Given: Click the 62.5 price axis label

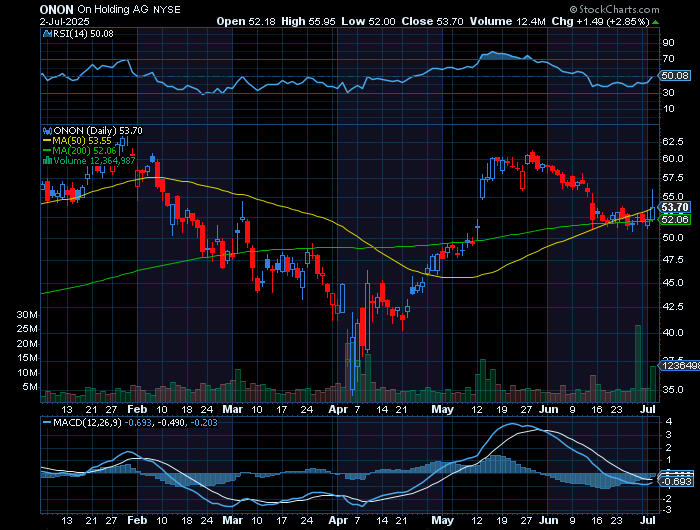Looking at the screenshot, I should pos(673,142).
